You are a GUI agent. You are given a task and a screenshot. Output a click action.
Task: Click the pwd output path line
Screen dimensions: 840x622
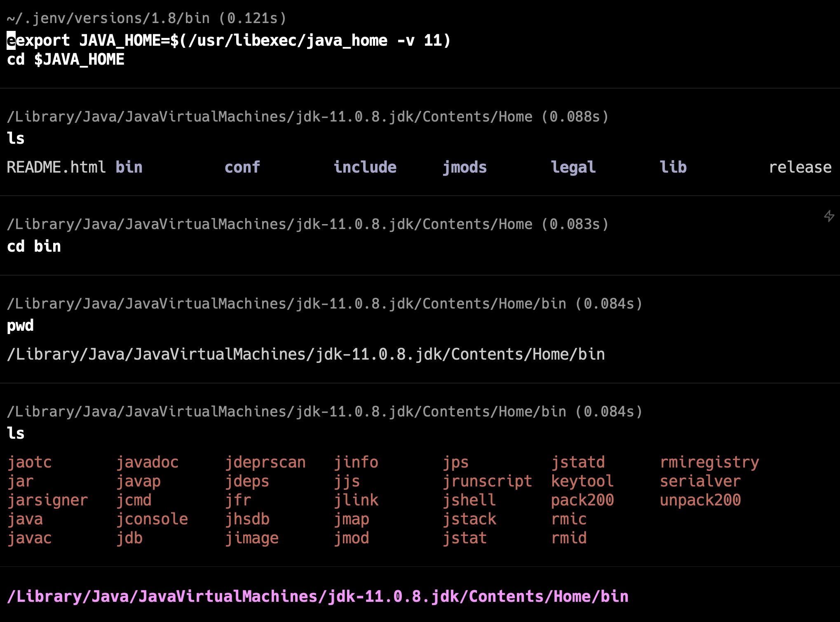[306, 354]
